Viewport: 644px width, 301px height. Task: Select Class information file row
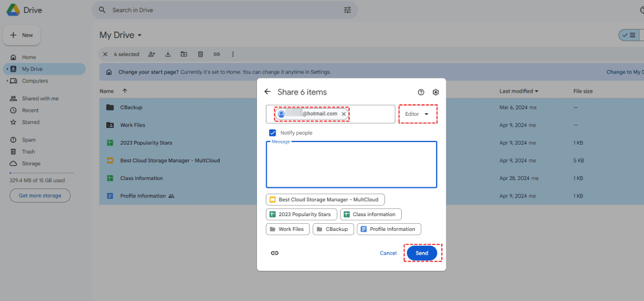click(372, 178)
